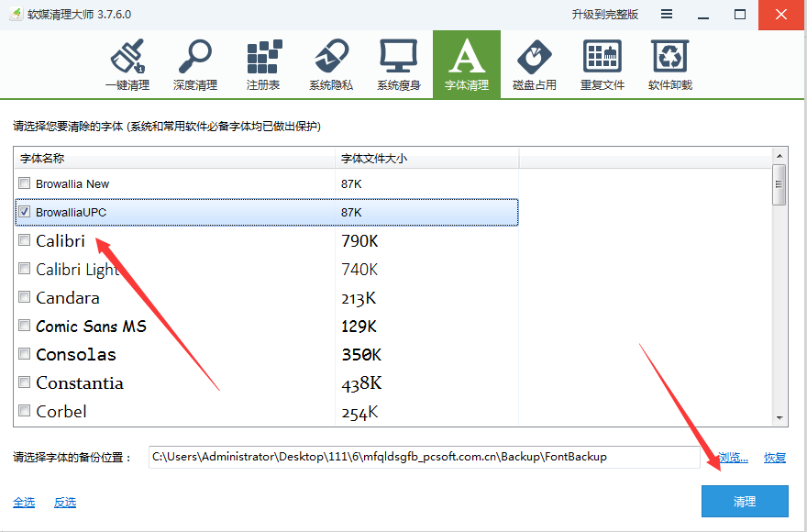Click the 浏览 browse link

[x=734, y=458]
